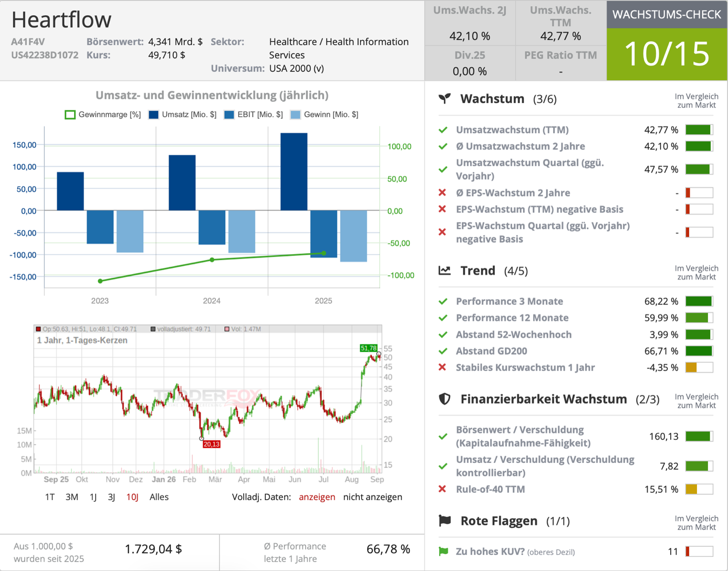
Task: Click the Heartflow company title
Action: click(x=61, y=19)
